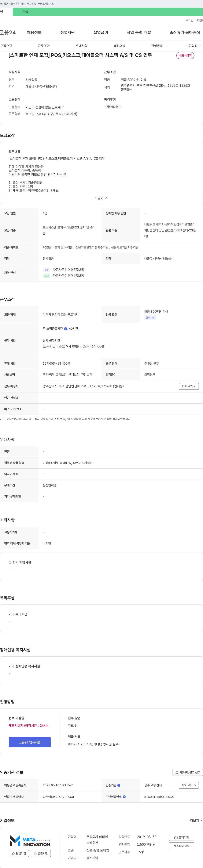Click 퇴직연금 value cell

pos(150,375)
